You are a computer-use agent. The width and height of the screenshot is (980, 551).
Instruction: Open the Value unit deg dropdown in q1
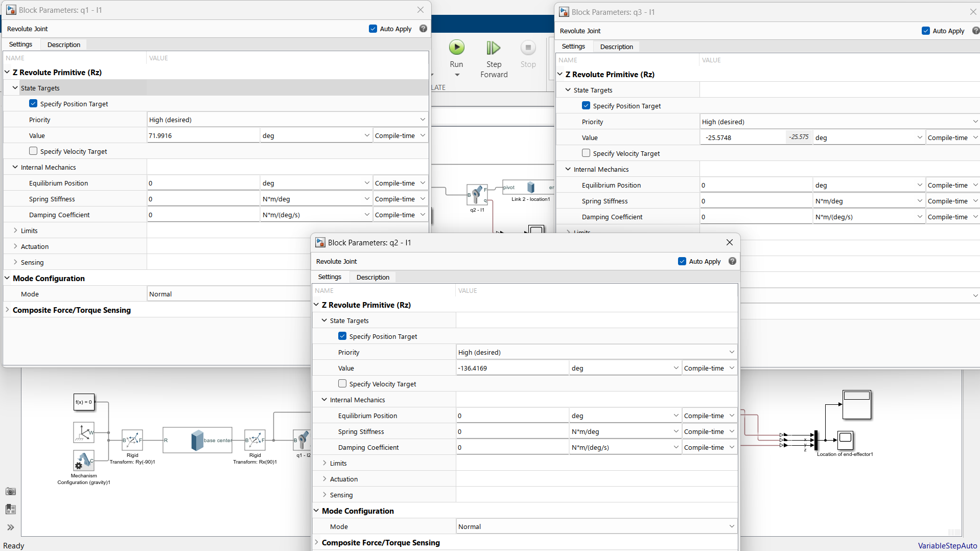pos(316,135)
